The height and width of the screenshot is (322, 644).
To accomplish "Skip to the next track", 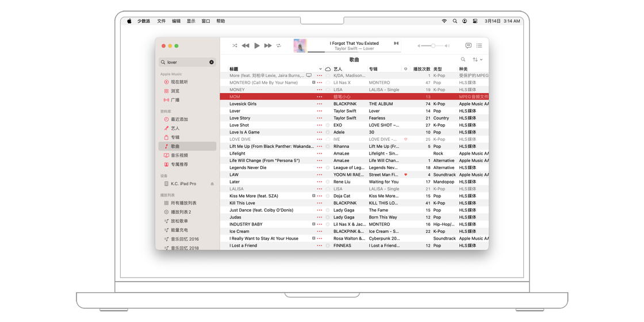I will [x=268, y=45].
